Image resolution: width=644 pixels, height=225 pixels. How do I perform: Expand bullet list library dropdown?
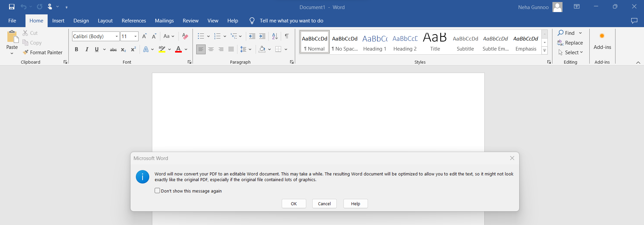click(x=208, y=36)
